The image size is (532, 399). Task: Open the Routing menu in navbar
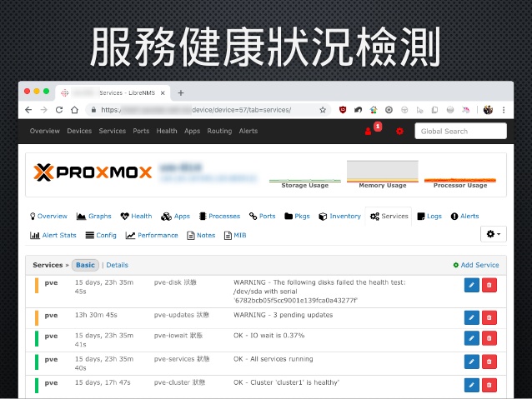(219, 131)
